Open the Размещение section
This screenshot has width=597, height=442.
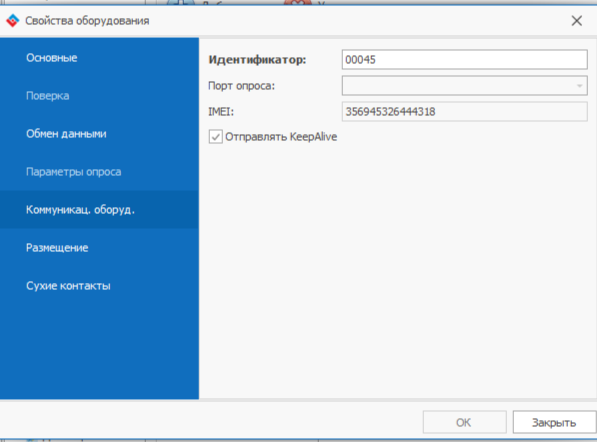[57, 248]
